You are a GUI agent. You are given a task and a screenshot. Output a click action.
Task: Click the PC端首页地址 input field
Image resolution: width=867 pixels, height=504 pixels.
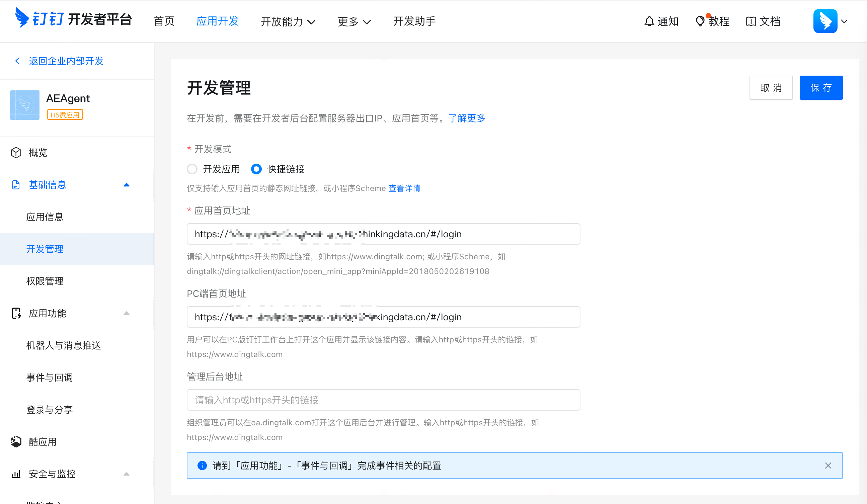(383, 317)
